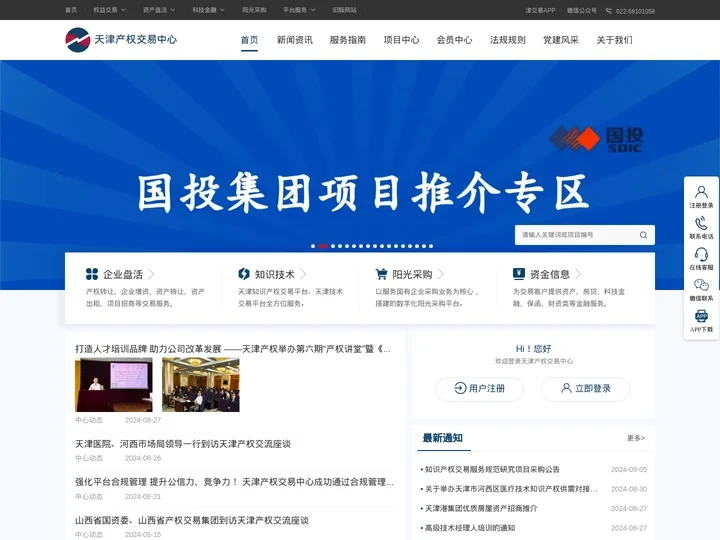Click the chevron next to 阳光采购
The height and width of the screenshot is (540, 720).
(440, 274)
